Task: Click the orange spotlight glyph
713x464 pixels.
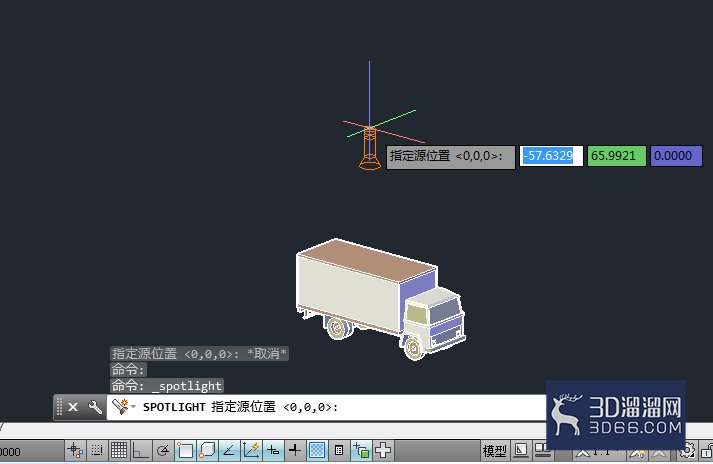Action: pyautogui.click(x=370, y=149)
